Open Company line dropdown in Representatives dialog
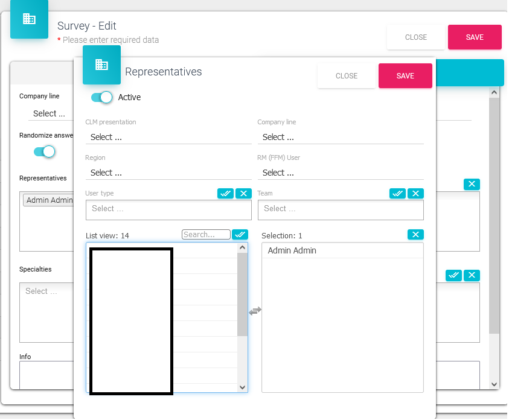Image resolution: width=509 pixels, height=420 pixels. [341, 138]
